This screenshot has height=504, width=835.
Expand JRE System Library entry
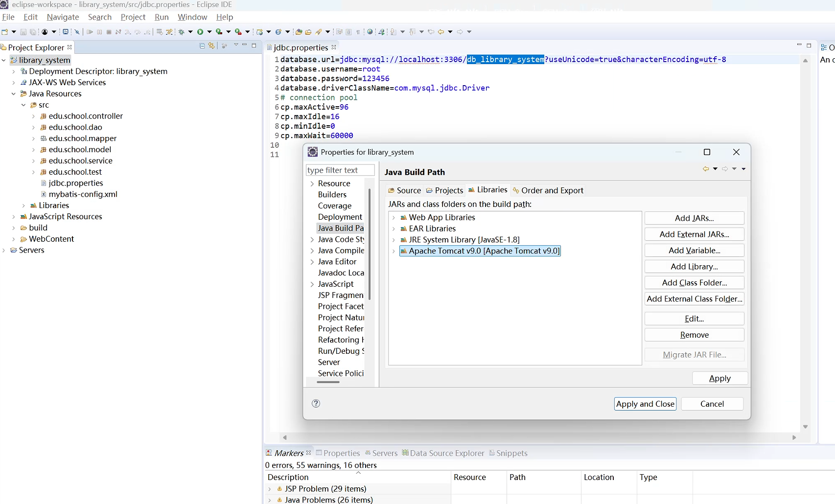(394, 240)
